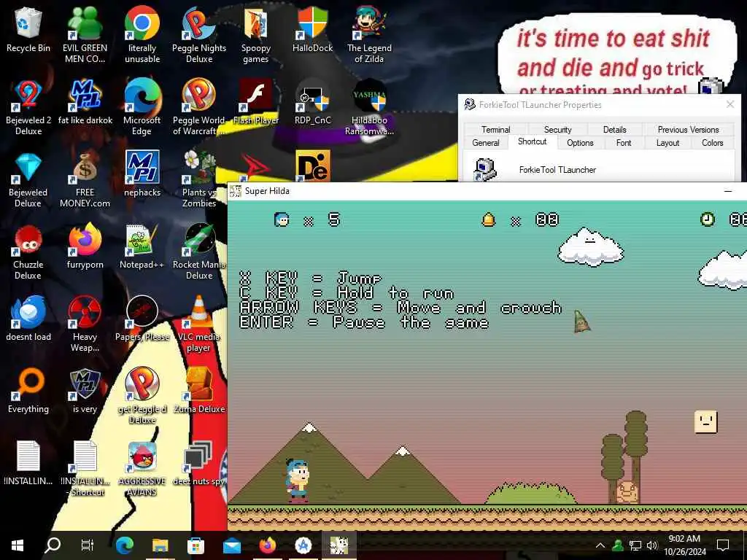Open VLC media player shortcut
Viewport: 747px width, 560px height.
click(x=199, y=324)
